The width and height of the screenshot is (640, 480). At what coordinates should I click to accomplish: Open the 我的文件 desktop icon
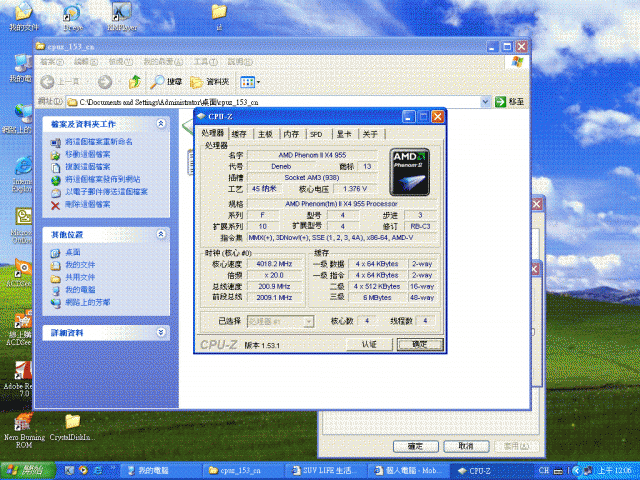tap(23, 16)
